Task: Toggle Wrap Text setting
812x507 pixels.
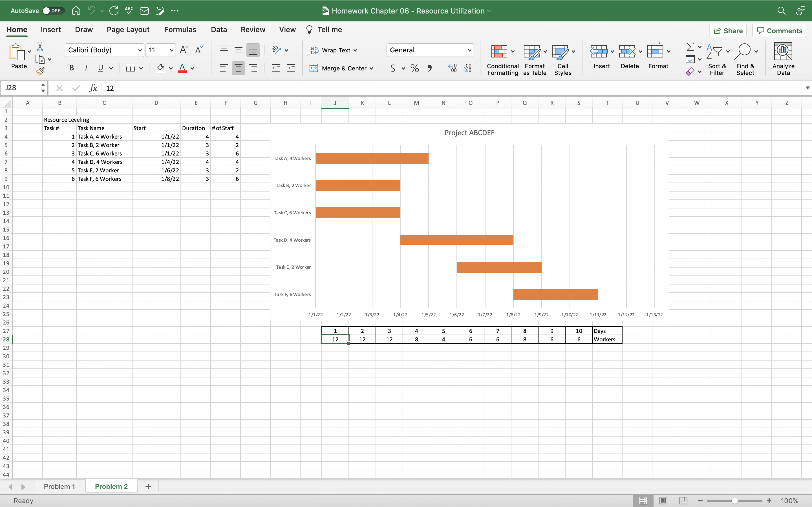Action: pyautogui.click(x=334, y=50)
